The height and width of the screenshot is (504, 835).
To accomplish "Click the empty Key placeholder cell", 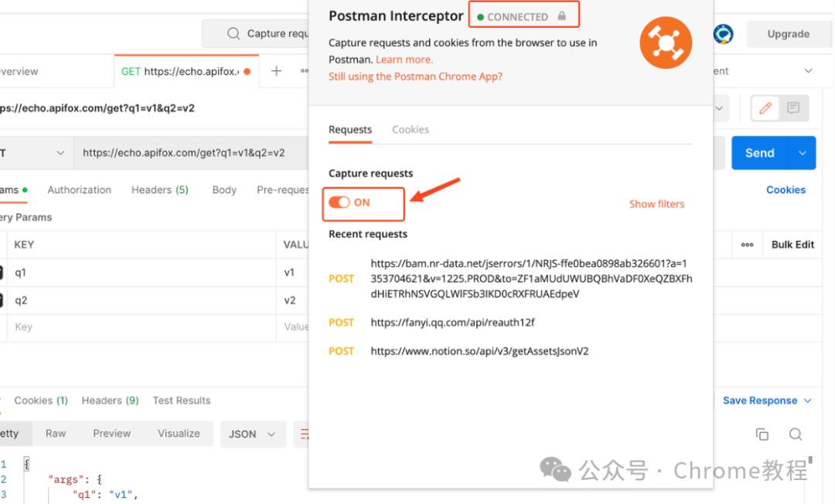I will coord(141,327).
